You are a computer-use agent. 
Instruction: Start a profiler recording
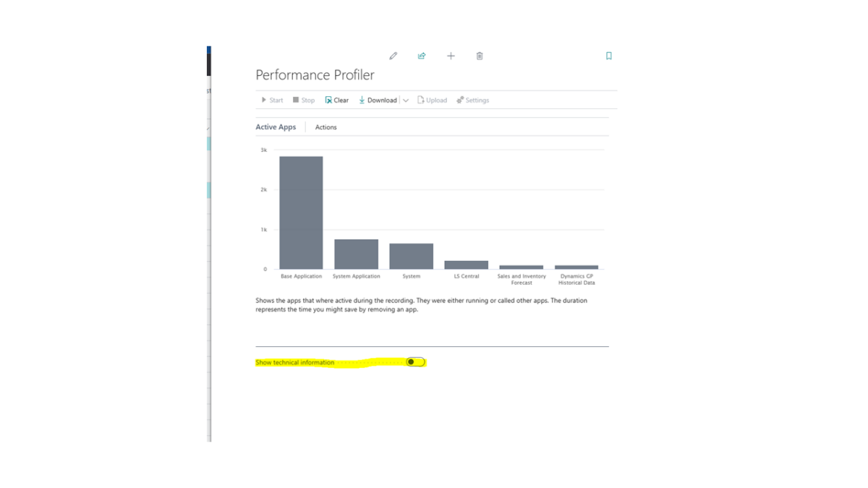[271, 100]
